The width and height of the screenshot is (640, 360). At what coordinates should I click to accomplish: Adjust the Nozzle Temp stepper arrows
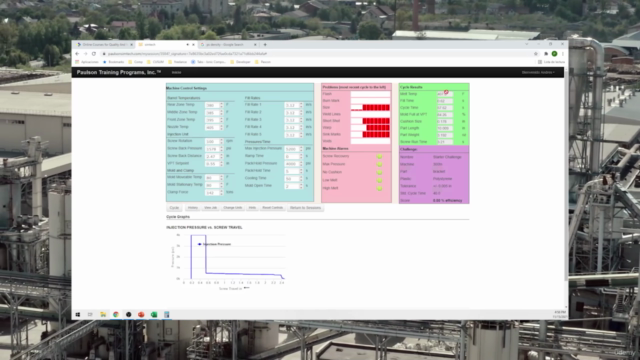click(x=222, y=127)
